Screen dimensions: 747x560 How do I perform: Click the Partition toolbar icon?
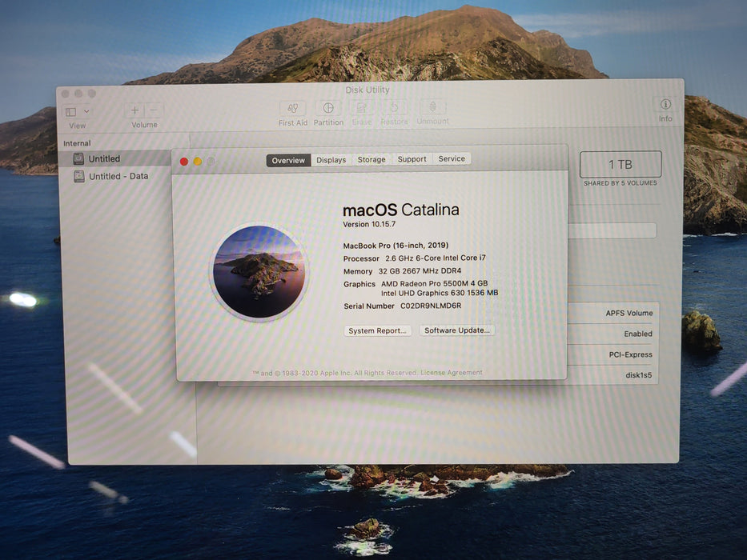[x=328, y=108]
